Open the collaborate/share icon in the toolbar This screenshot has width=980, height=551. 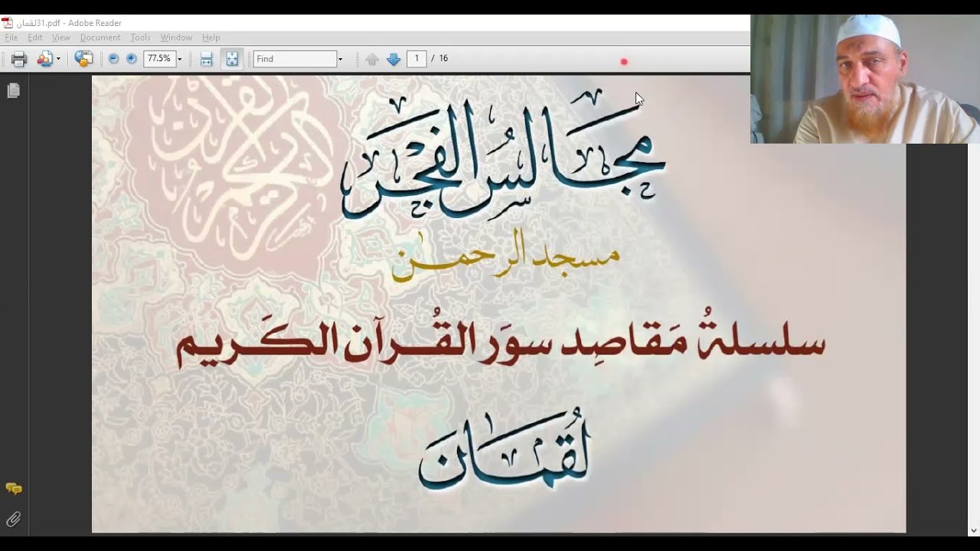(44, 59)
